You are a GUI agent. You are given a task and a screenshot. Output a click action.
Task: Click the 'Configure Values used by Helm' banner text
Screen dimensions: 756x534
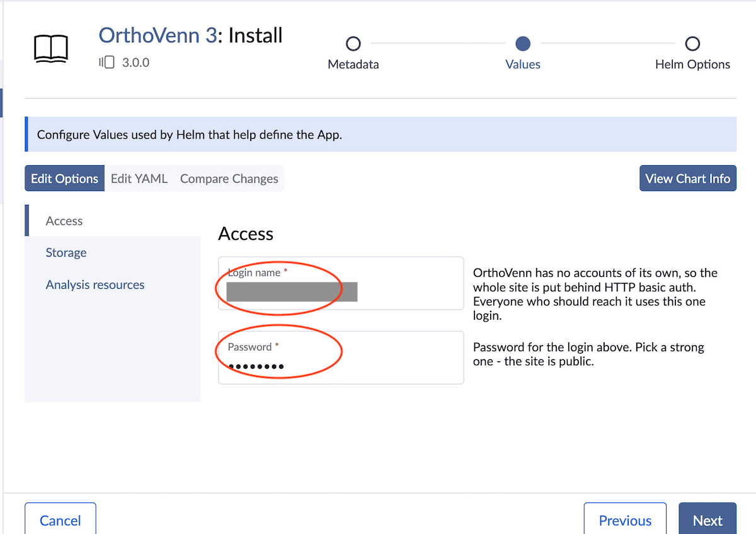pos(190,134)
